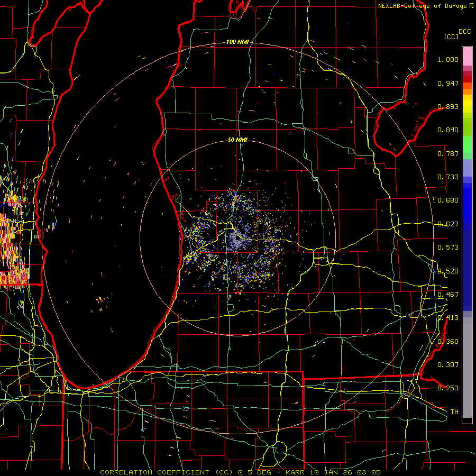Click the [CC] units label
476x476 pixels.
coord(451,36)
